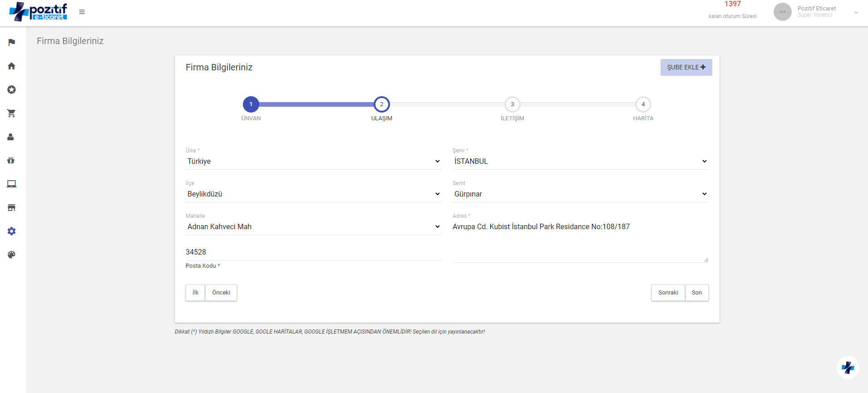Click the color palette sidebar icon
Screen dimensions: 868x393
[x=12, y=255]
